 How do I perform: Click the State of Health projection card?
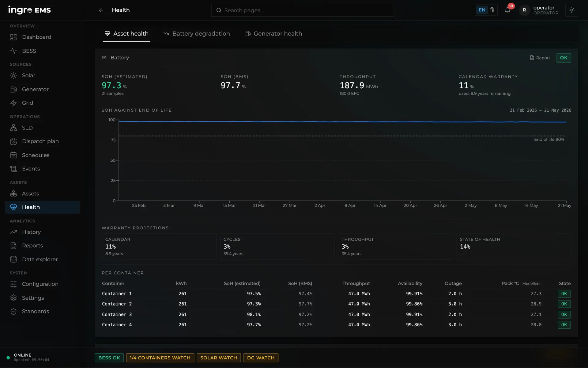514,247
